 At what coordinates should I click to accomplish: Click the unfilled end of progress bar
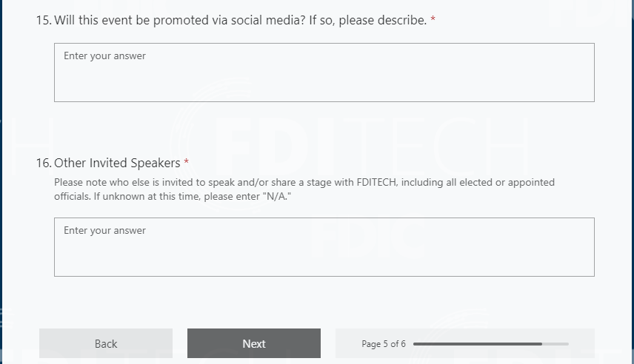coord(556,344)
